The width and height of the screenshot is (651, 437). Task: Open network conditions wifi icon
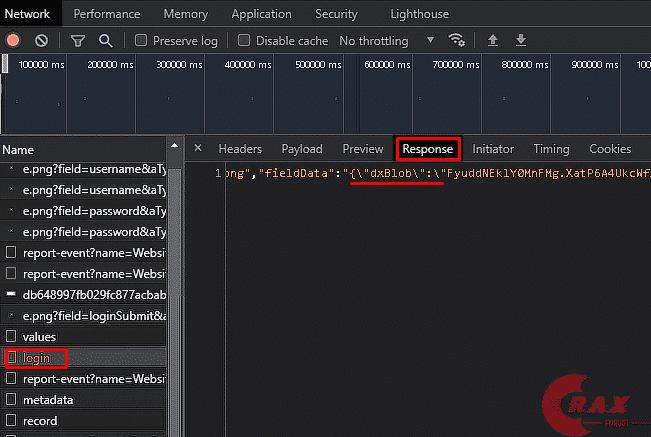456,40
